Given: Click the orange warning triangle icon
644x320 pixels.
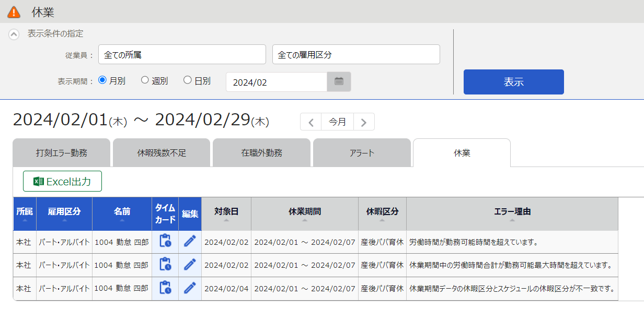Looking at the screenshot, I should pyautogui.click(x=14, y=11).
